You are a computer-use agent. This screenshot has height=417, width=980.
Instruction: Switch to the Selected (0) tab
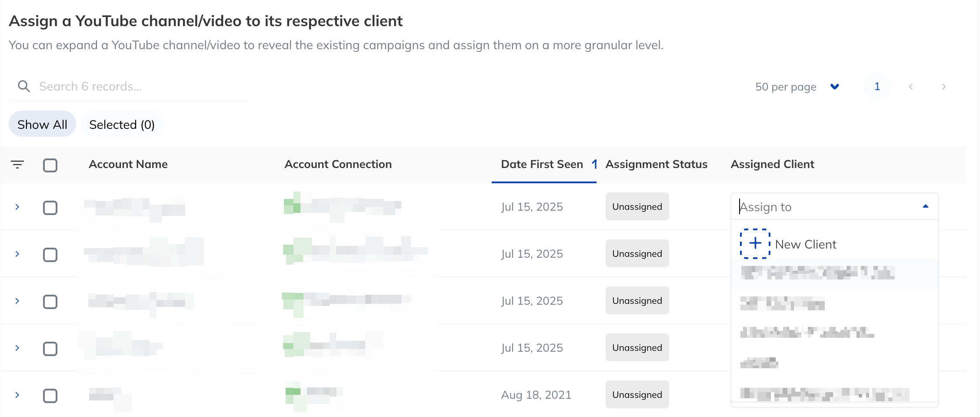click(122, 124)
